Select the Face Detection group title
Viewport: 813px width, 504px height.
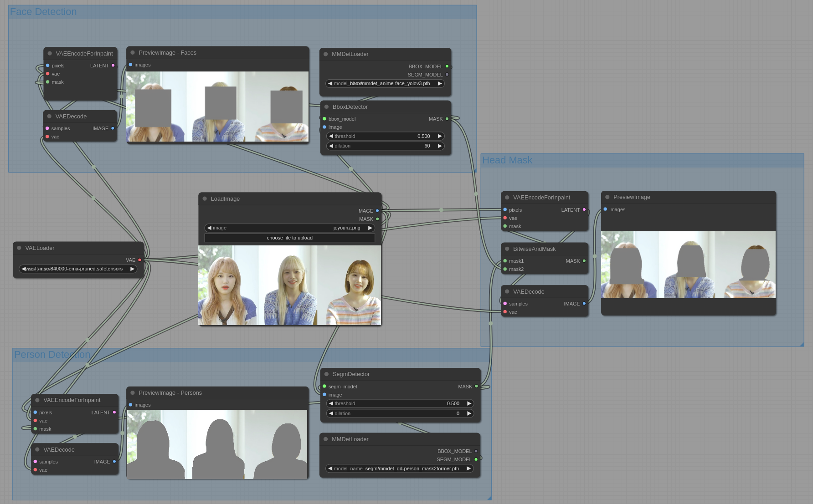[x=43, y=12]
